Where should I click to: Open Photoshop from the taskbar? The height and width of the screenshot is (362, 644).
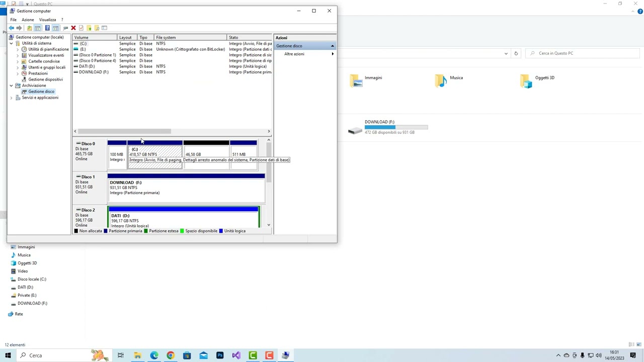point(220,355)
